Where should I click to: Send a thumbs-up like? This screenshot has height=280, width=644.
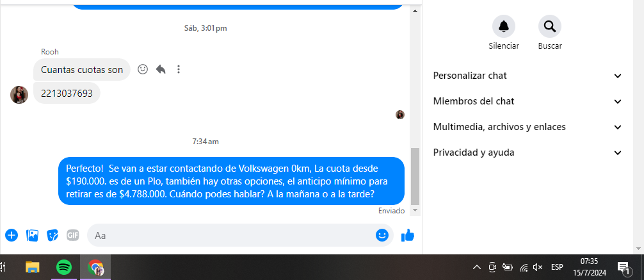[407, 235]
